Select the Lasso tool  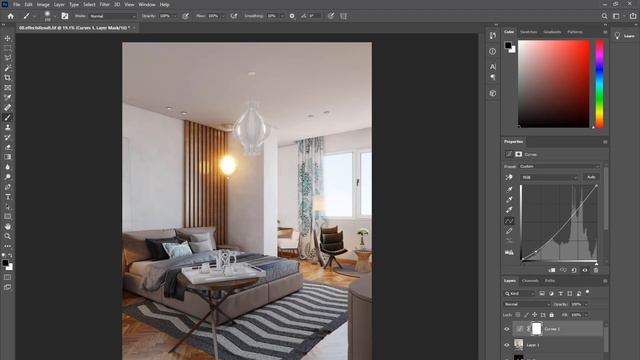pyautogui.click(x=8, y=58)
